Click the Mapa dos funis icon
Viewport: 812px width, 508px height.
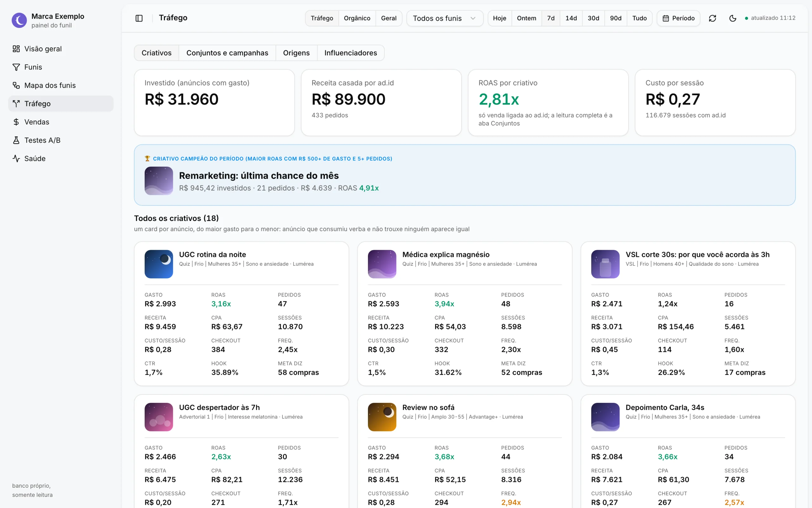pyautogui.click(x=16, y=85)
